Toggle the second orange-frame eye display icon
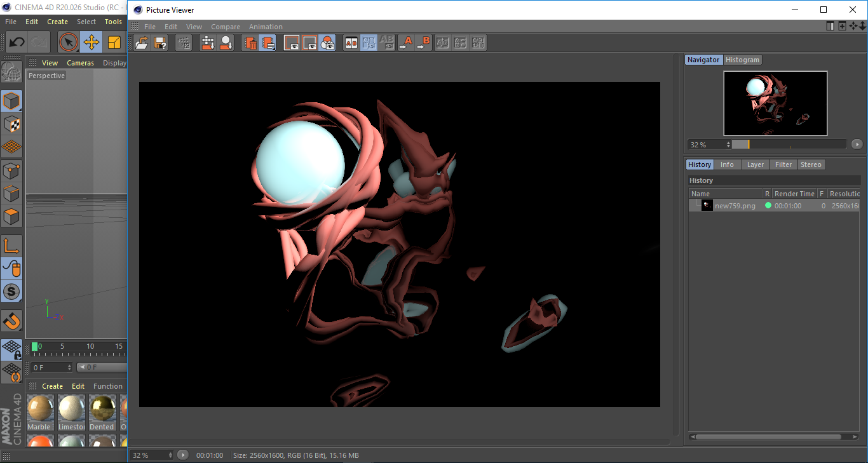 309,43
